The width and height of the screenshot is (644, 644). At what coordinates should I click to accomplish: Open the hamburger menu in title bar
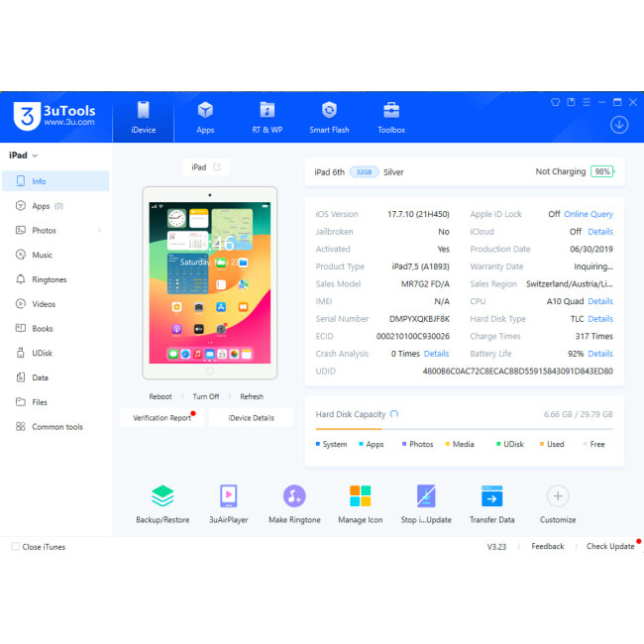tap(587, 102)
